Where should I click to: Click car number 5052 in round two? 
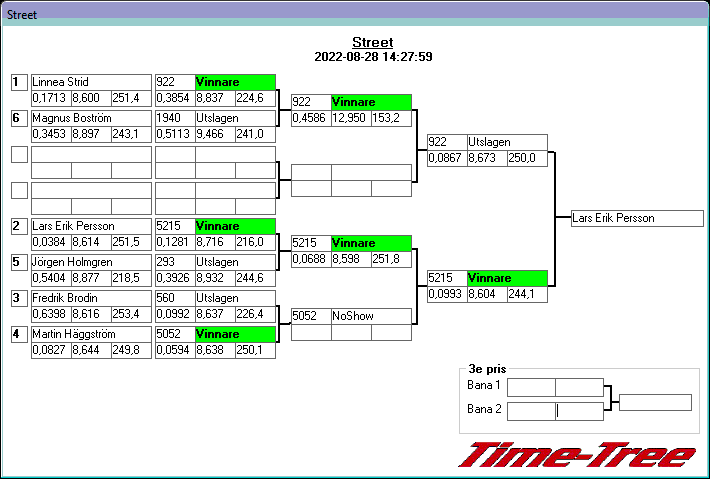click(311, 316)
